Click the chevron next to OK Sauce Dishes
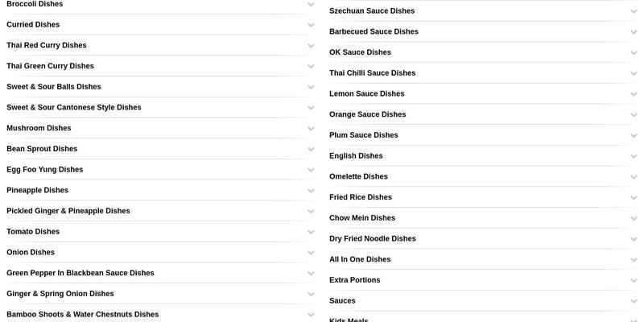 coord(634,53)
